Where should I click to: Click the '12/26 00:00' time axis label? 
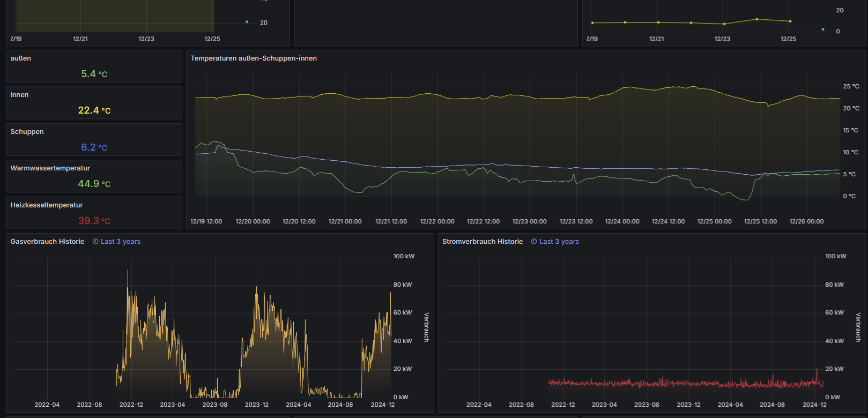click(x=806, y=221)
